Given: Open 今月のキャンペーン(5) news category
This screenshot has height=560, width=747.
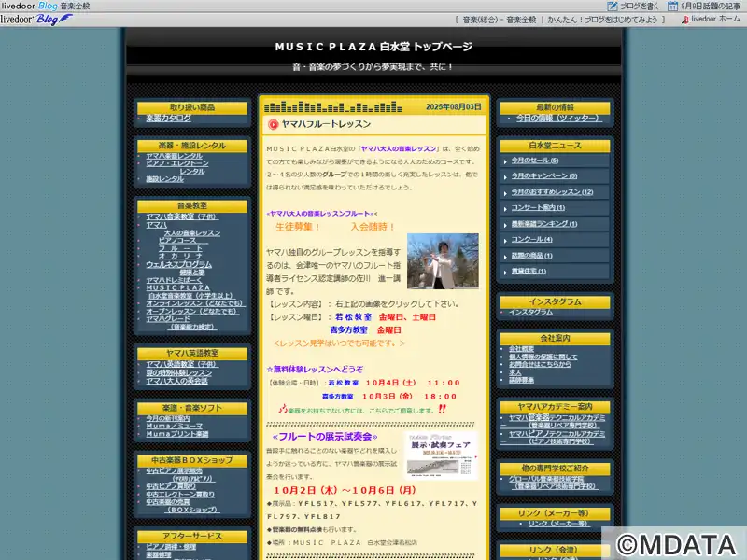Looking at the screenshot, I should (544, 176).
